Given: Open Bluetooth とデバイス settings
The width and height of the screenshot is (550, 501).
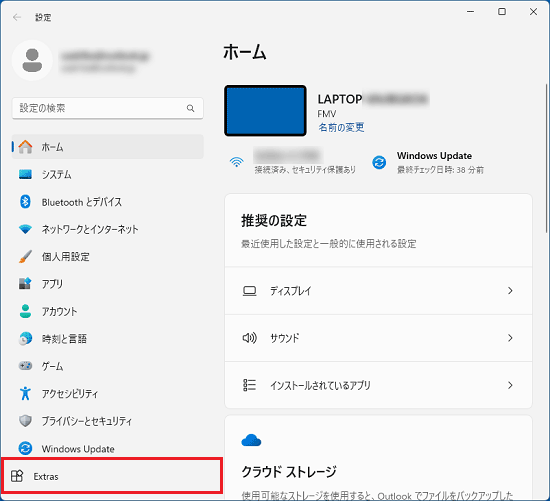Looking at the screenshot, I should coord(108,202).
